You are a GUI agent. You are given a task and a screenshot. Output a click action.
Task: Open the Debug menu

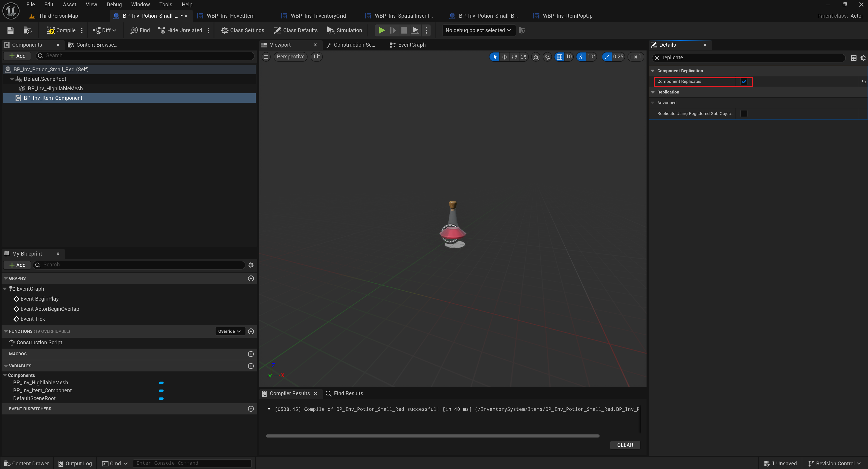114,4
